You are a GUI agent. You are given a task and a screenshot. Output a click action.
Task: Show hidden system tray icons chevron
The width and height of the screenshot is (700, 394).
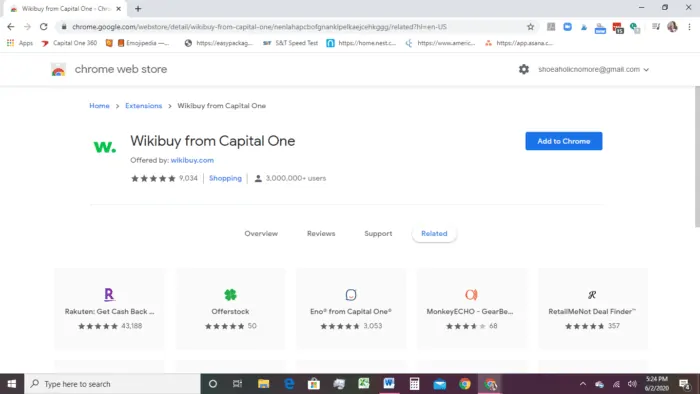(583, 384)
